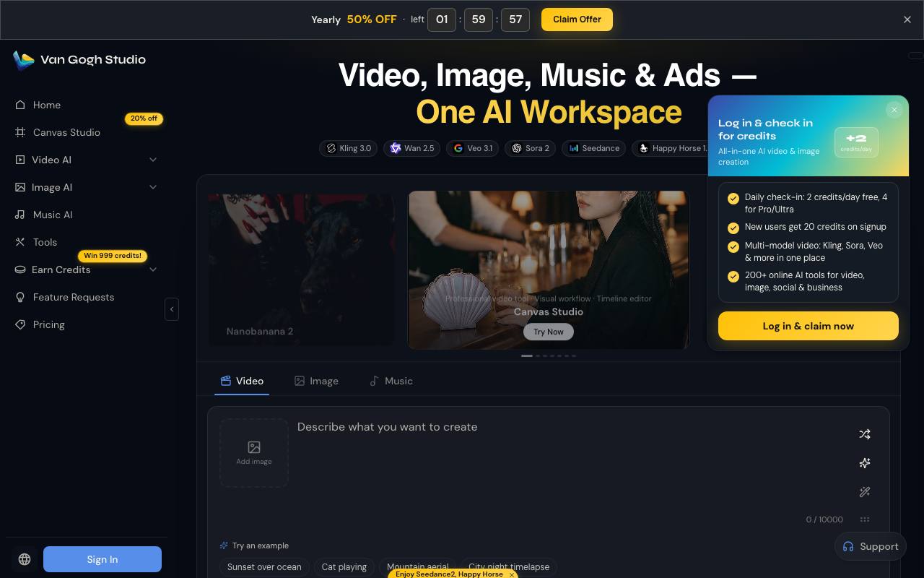Image resolution: width=924 pixels, height=578 pixels.
Task: Close the Enjoy Seedance2 notification
Action: [x=512, y=574]
